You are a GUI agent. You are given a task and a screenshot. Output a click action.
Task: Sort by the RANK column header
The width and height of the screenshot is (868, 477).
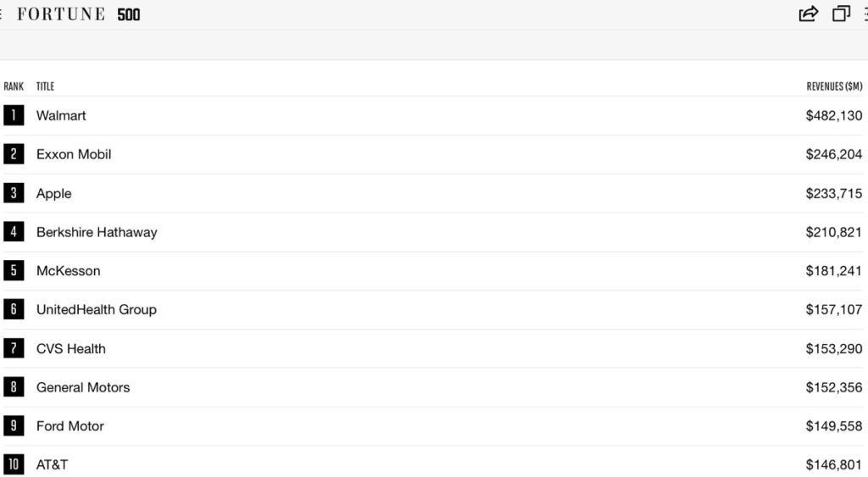(x=14, y=86)
